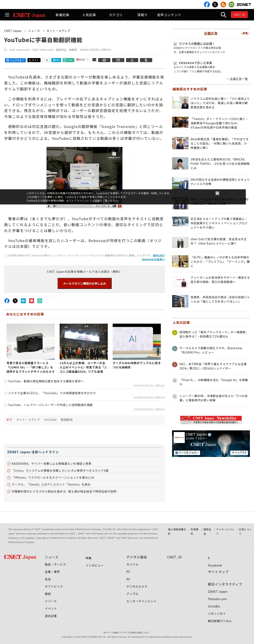Open Twitch ダン・クランシーCEO article
Viewport: 254px width, 644px height.
click(219, 123)
